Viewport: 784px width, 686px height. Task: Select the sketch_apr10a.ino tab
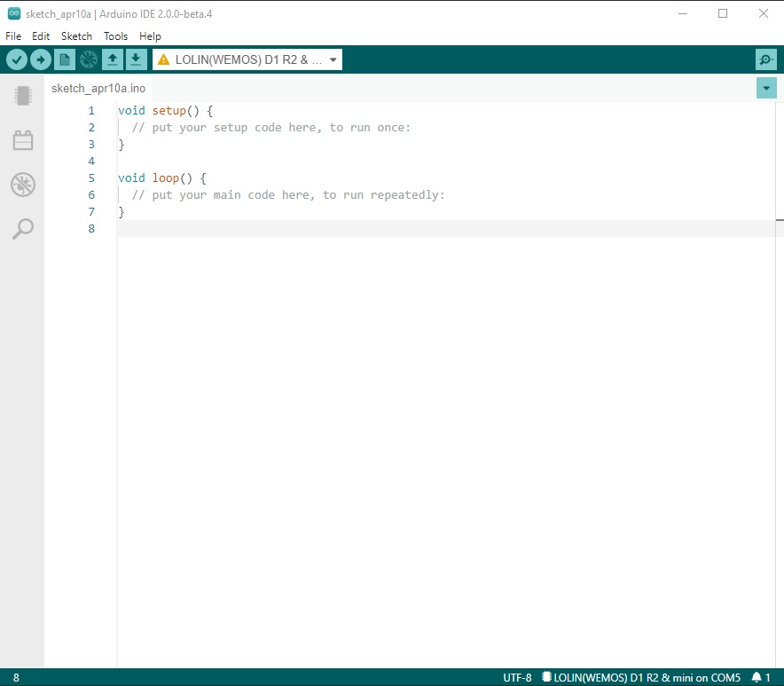(98, 88)
